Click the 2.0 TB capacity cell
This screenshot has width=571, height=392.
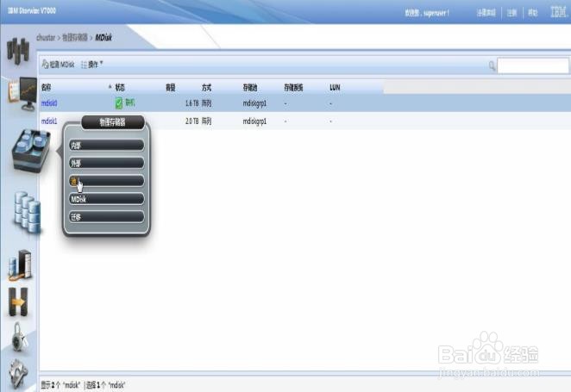point(191,121)
